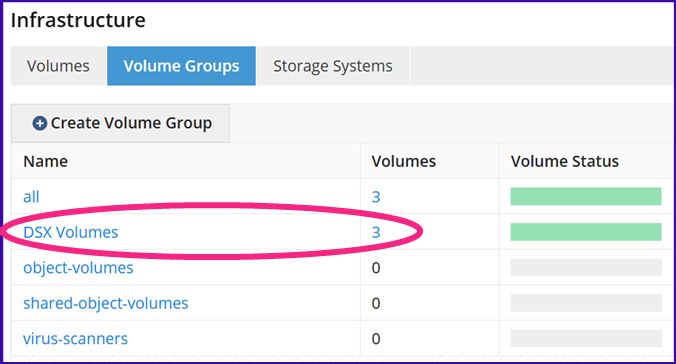Open the 'all' volume group link

[31, 197]
